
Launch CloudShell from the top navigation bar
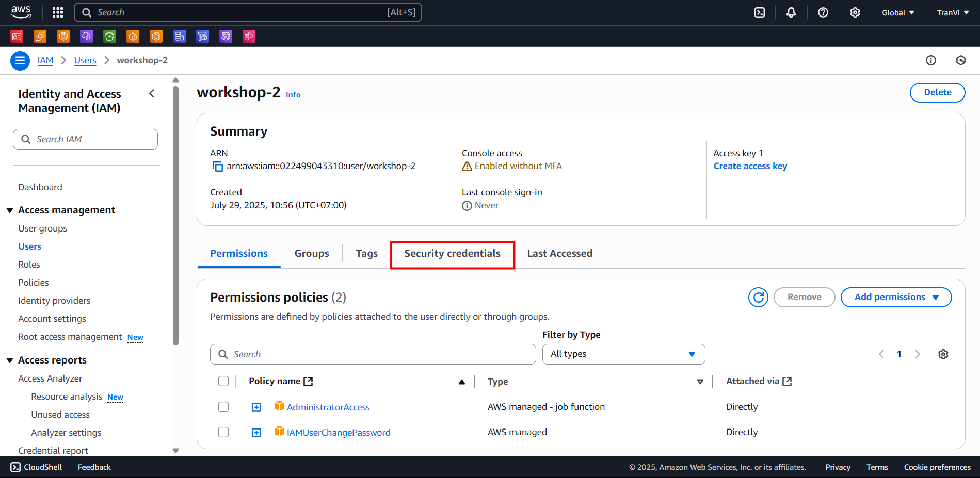click(x=759, y=12)
